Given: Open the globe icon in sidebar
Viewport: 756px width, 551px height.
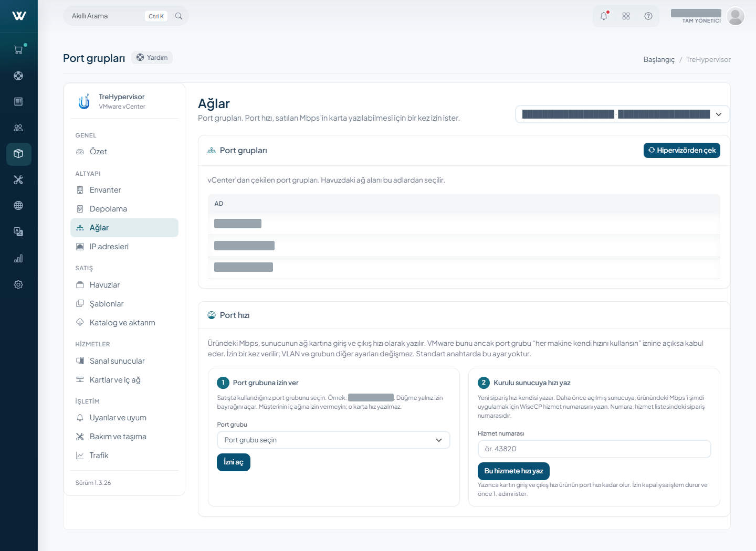Looking at the screenshot, I should pos(18,205).
